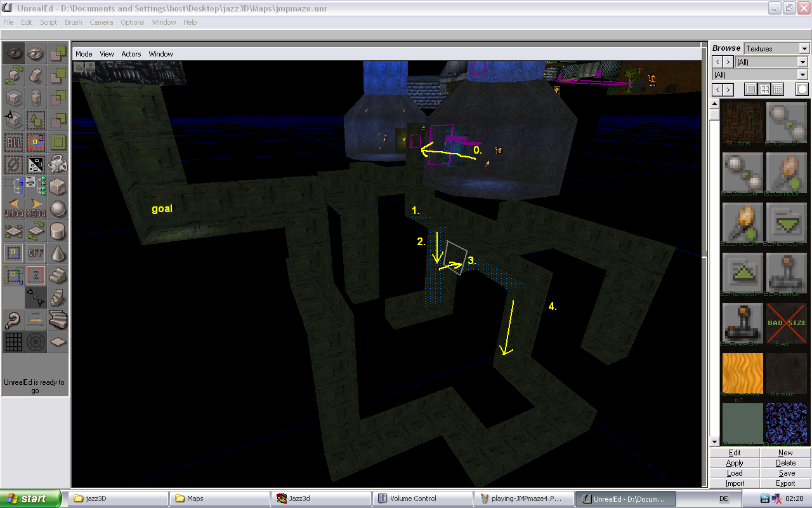Build a cube brush from the toolbox
Image resolution: width=812 pixels, height=508 pixels.
[58, 187]
